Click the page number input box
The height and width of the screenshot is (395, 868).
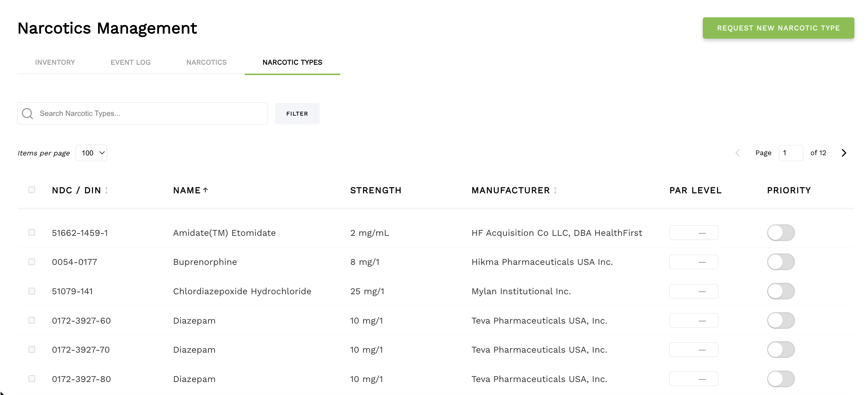coord(791,153)
